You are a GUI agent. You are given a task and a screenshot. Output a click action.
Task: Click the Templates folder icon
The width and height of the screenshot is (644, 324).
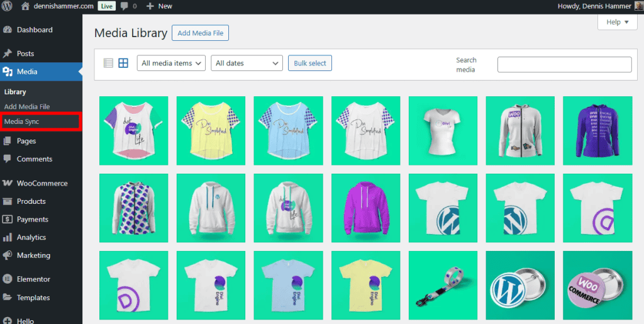tap(7, 298)
